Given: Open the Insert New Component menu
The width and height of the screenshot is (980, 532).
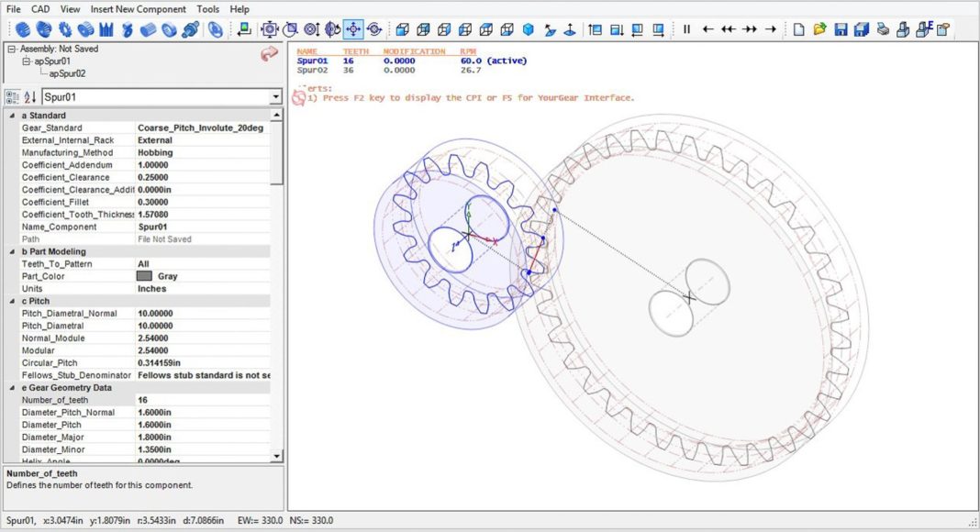Looking at the screenshot, I should click(x=139, y=9).
